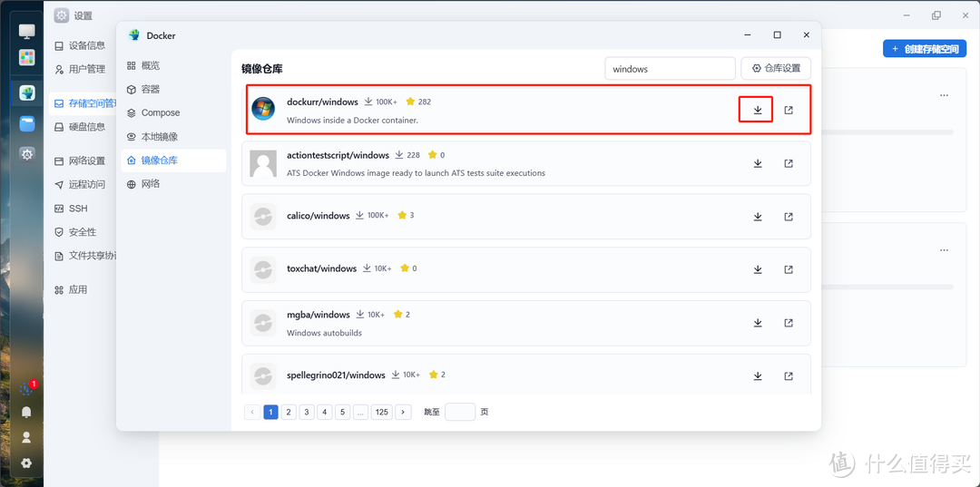Go to page 2 of results
The image size is (980, 487).
click(x=289, y=412)
